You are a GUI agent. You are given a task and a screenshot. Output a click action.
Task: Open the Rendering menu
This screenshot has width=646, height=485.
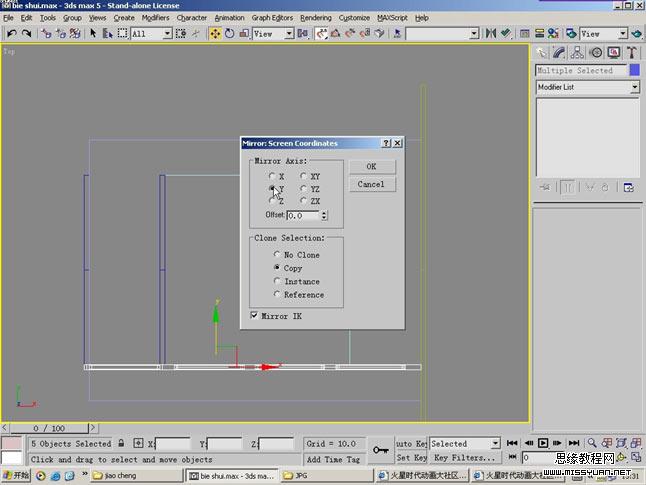316,18
